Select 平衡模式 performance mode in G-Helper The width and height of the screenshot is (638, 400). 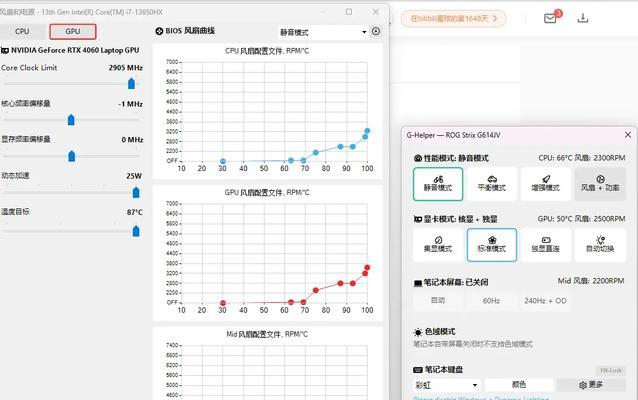tap(492, 184)
